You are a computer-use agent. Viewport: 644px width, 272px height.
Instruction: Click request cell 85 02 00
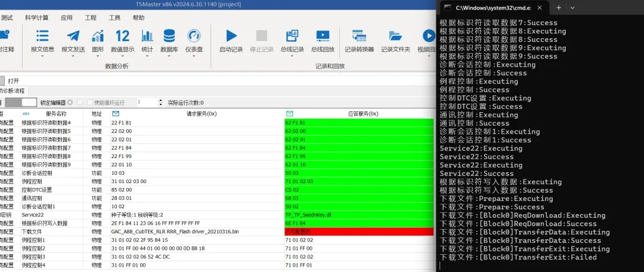click(x=122, y=190)
